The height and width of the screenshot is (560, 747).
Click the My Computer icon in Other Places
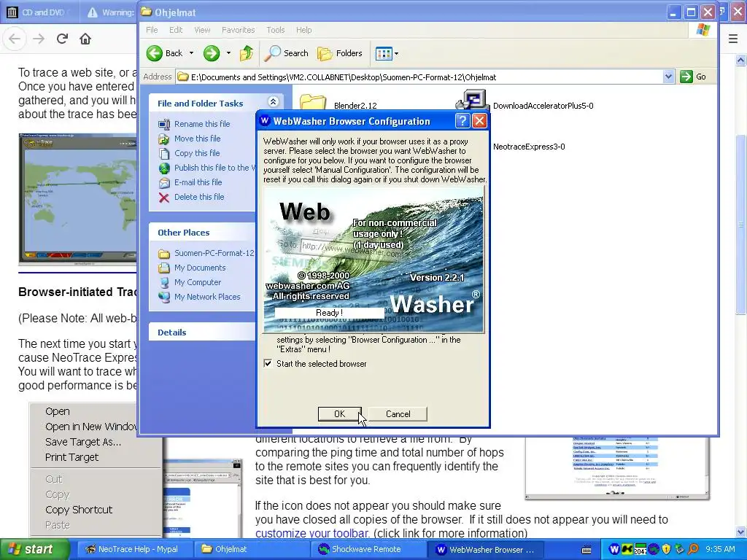[164, 282]
